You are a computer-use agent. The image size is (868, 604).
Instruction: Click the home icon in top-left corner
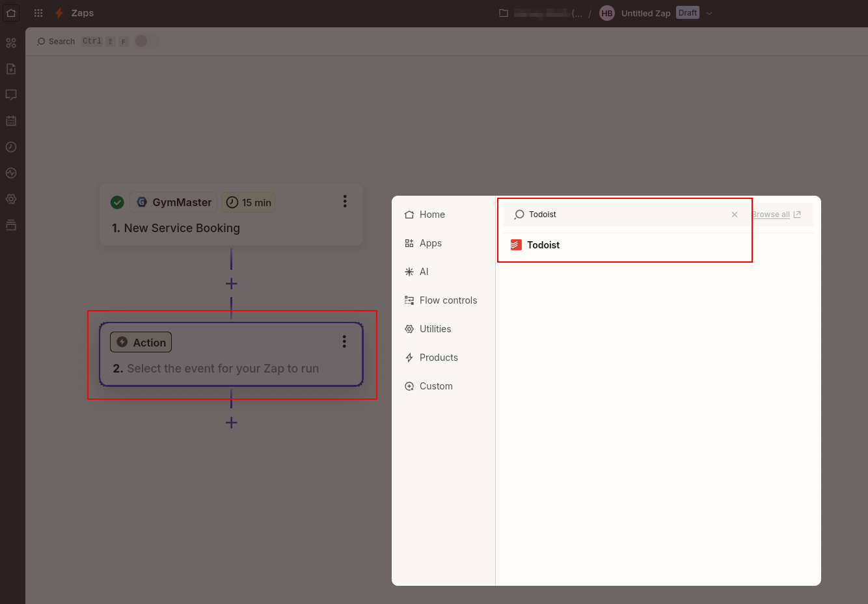(11, 13)
